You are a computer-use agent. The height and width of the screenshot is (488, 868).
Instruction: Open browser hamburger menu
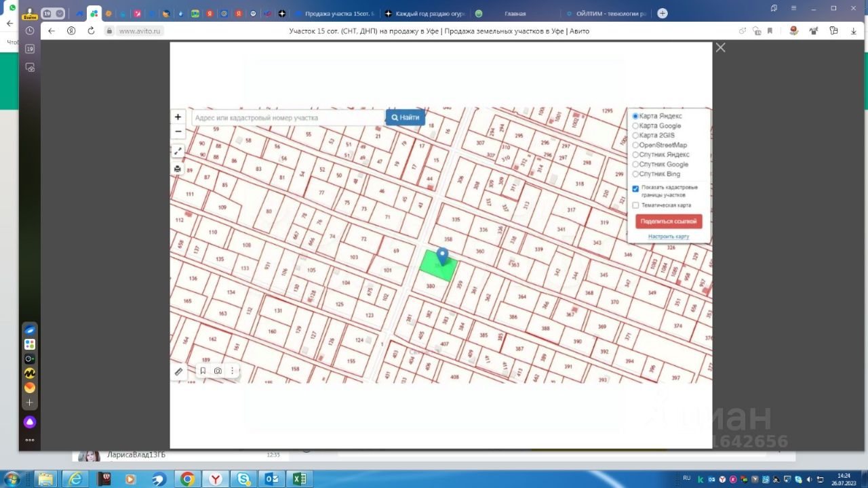(x=793, y=8)
